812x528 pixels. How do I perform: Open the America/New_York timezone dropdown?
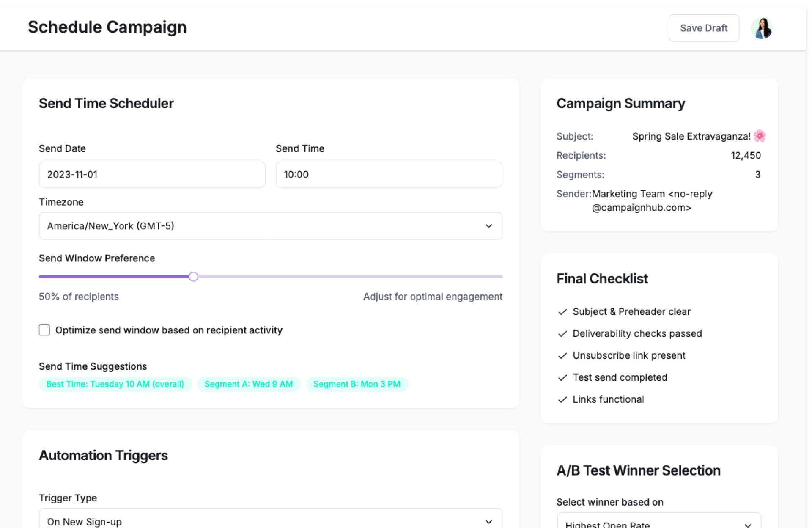coord(270,226)
